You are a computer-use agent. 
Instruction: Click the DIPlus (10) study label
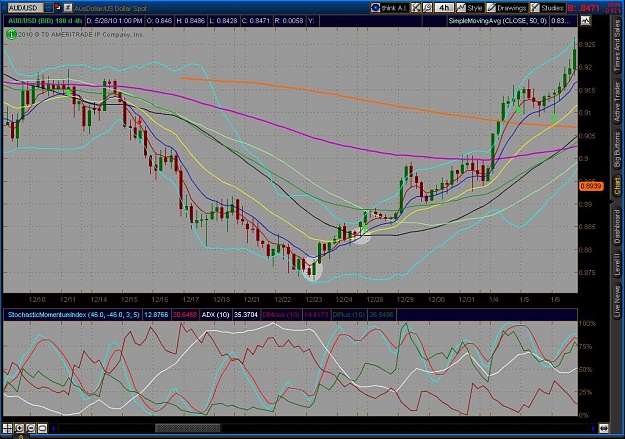click(348, 315)
